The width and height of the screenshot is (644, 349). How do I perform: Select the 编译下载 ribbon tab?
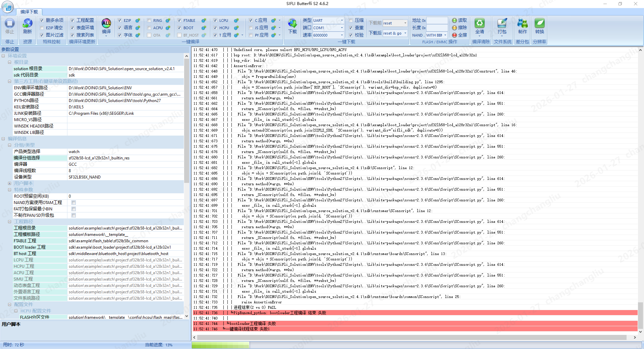[x=29, y=12]
